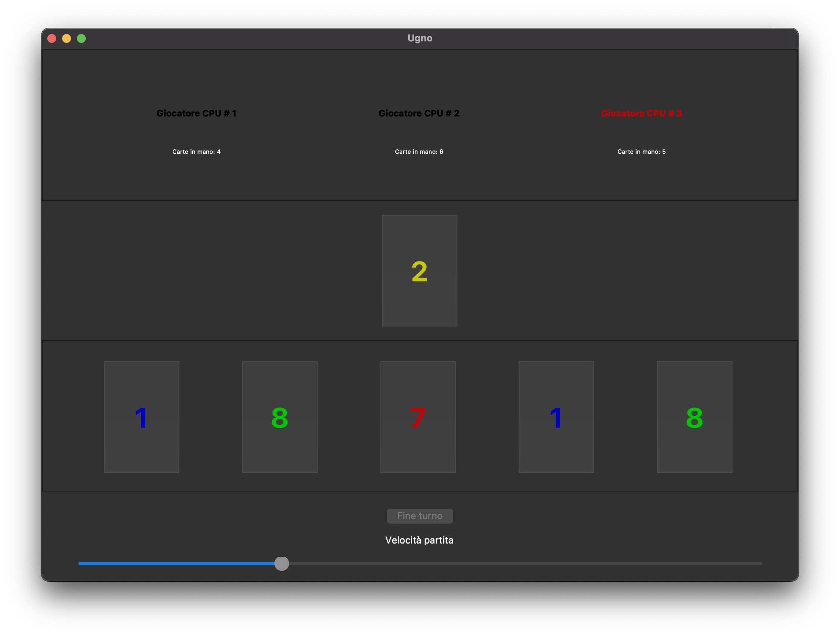
Task: Click the Velocità partita slider thumb
Action: click(x=281, y=564)
